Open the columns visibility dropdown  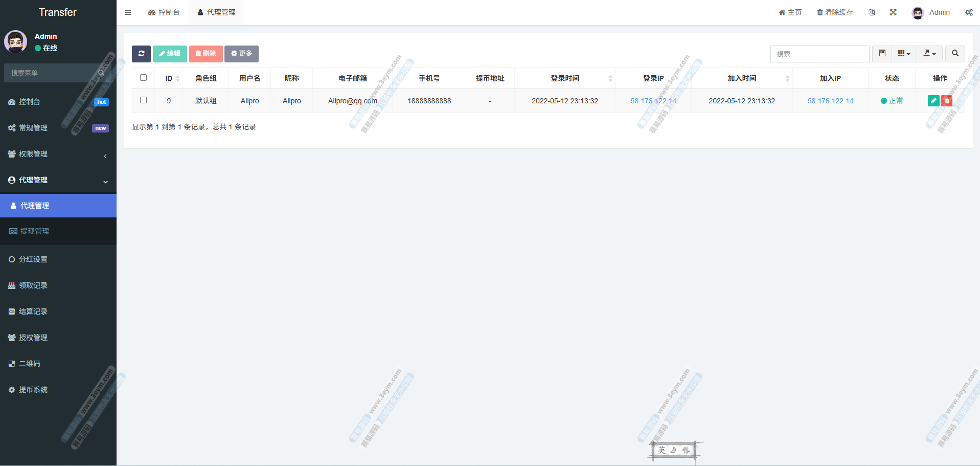coord(904,54)
